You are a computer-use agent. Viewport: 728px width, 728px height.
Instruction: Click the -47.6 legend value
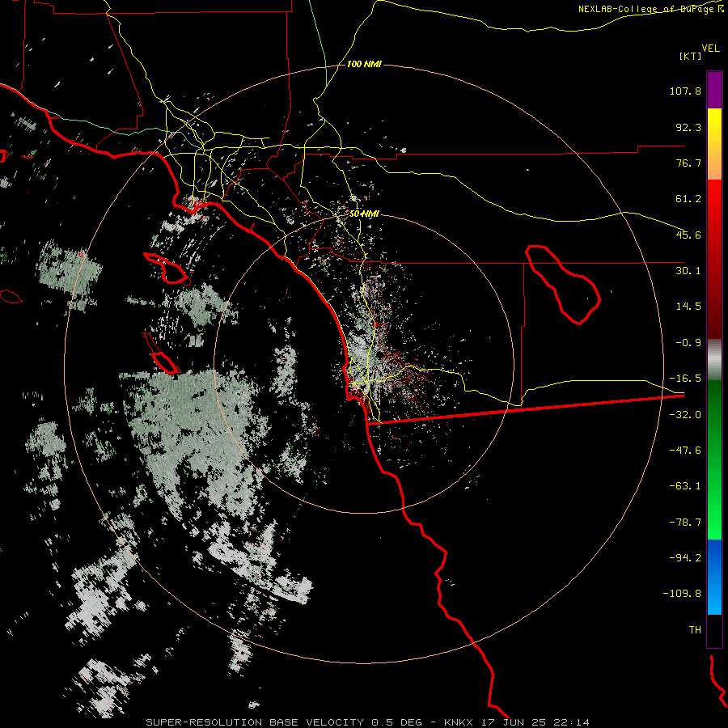[685, 451]
